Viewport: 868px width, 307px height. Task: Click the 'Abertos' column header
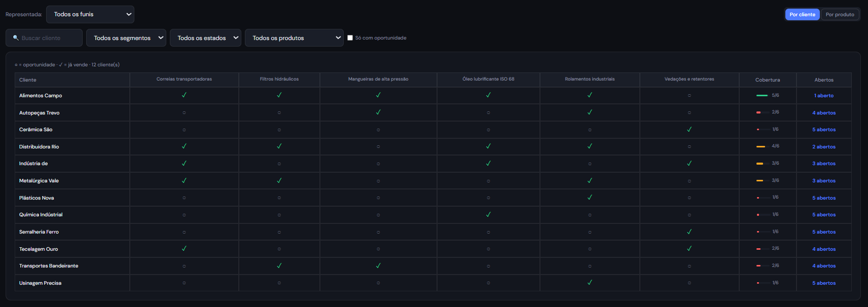[824, 80]
